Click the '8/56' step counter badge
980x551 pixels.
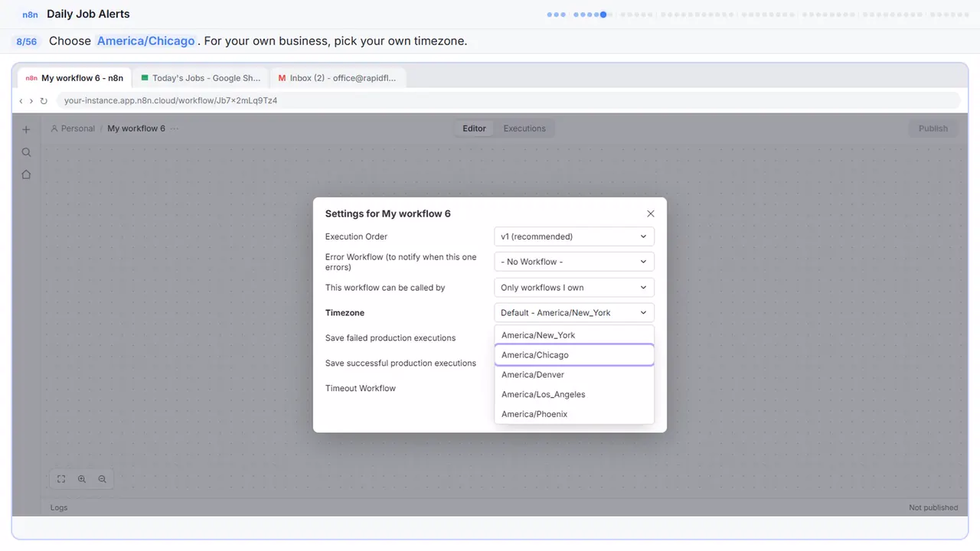tap(27, 41)
